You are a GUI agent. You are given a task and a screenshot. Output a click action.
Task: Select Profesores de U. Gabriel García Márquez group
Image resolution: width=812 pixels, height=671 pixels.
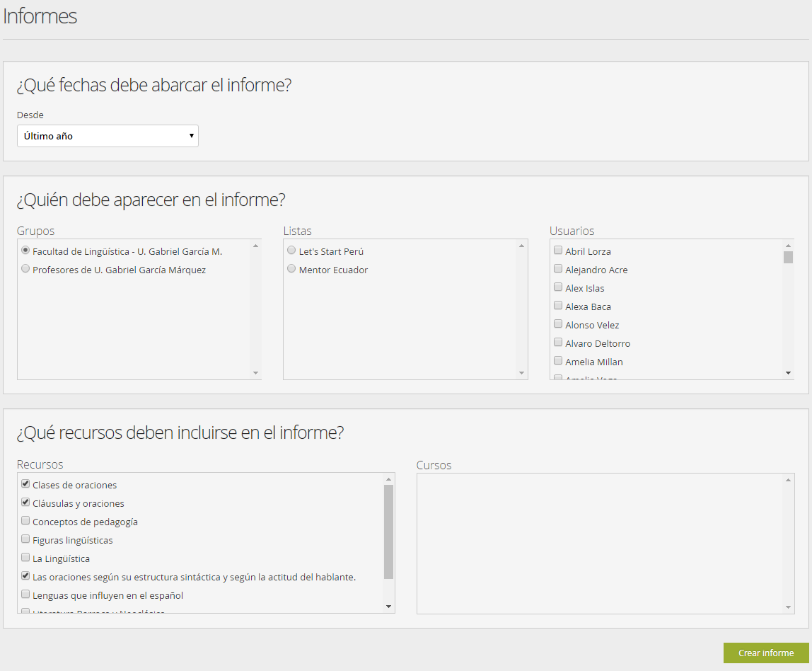[26, 269]
